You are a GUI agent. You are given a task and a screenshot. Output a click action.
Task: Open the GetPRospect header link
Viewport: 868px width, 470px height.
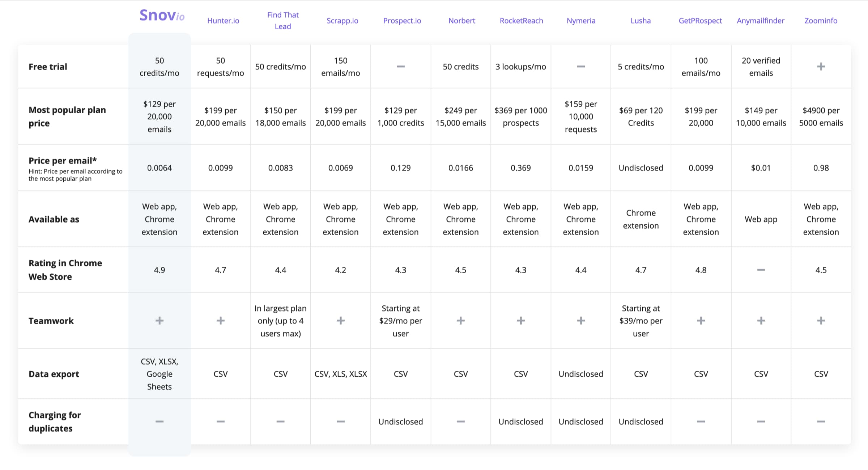click(x=700, y=21)
